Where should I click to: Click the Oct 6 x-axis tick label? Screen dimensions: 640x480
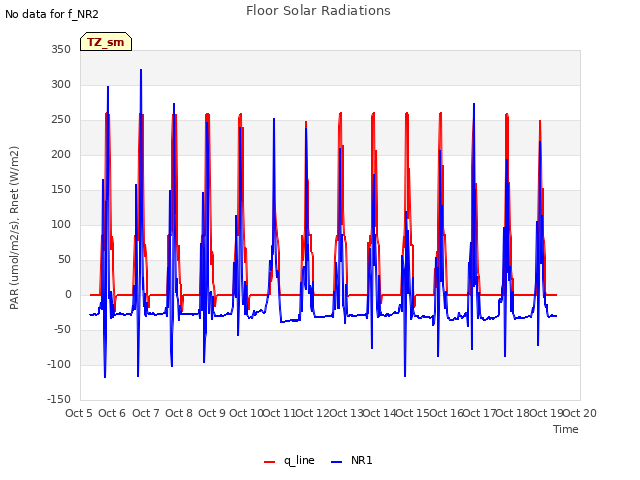[x=112, y=413]
